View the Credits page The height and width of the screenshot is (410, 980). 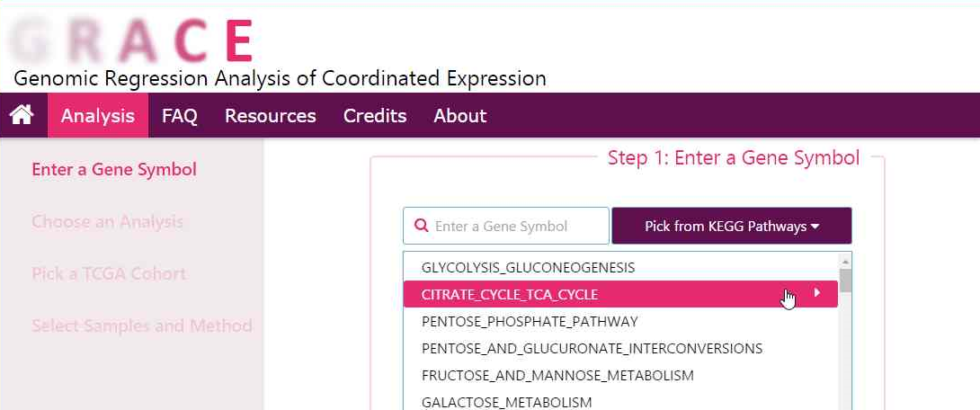pos(375,116)
